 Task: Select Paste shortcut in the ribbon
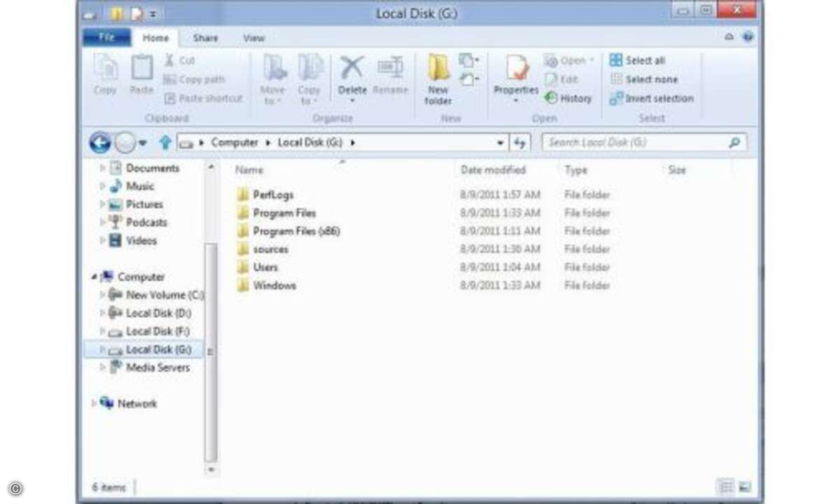(x=203, y=98)
